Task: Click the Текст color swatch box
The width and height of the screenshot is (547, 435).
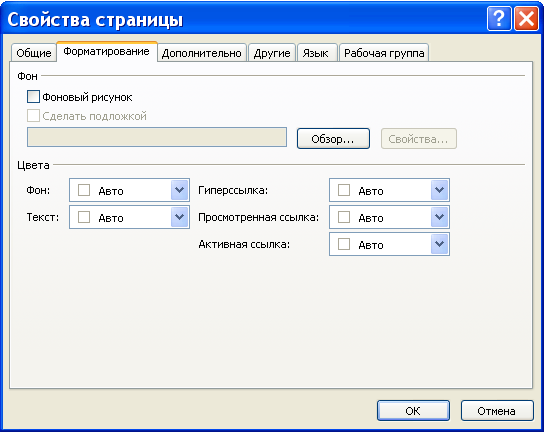Action: point(84,217)
